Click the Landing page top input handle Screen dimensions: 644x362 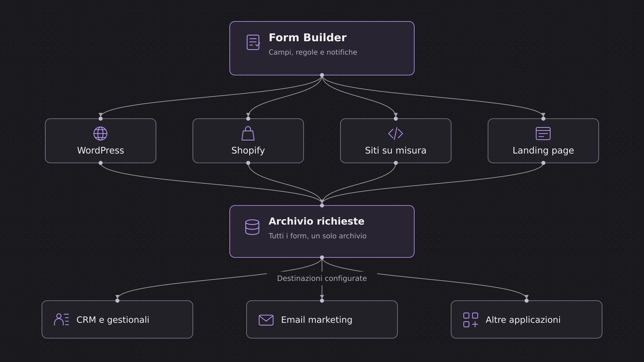tap(543, 119)
